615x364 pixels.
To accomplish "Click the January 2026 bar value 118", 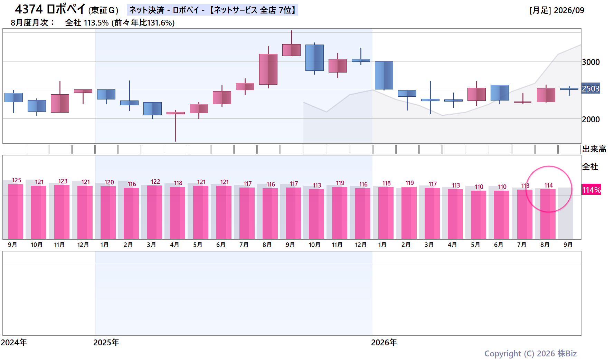I will point(387,183).
